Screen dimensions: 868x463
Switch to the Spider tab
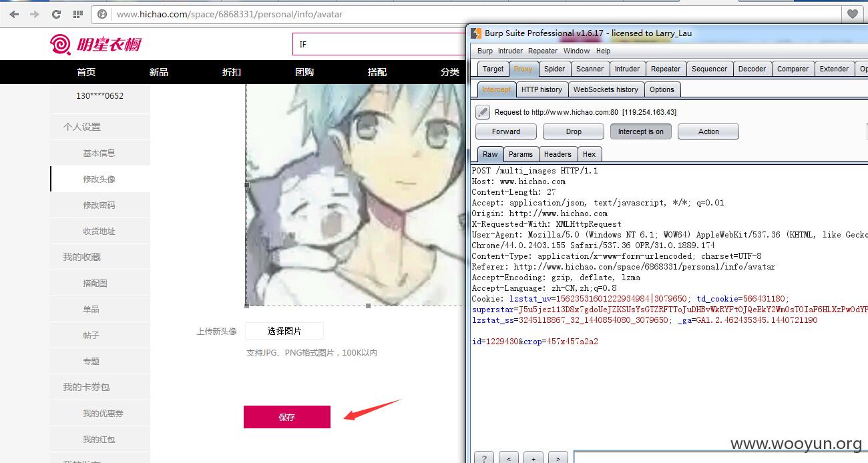pos(554,69)
